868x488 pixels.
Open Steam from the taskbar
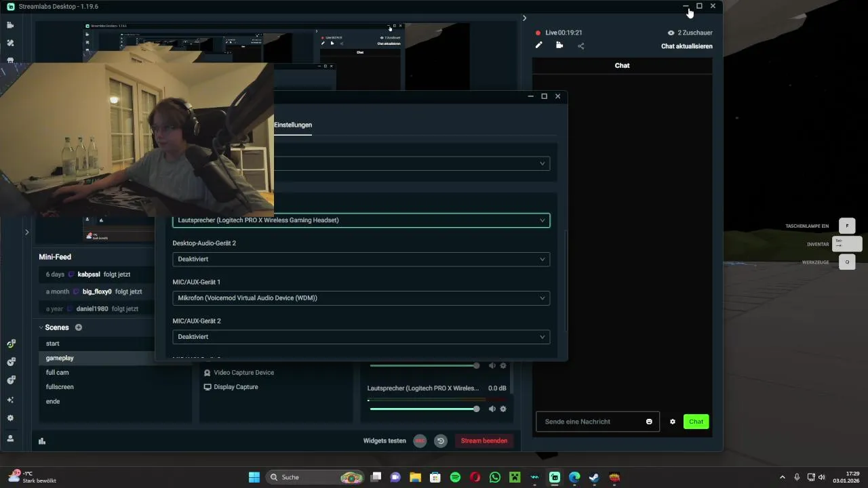coord(594,477)
